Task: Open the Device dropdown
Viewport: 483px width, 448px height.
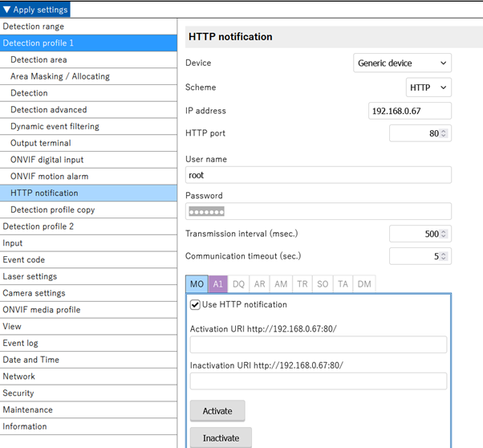Action: pos(402,63)
